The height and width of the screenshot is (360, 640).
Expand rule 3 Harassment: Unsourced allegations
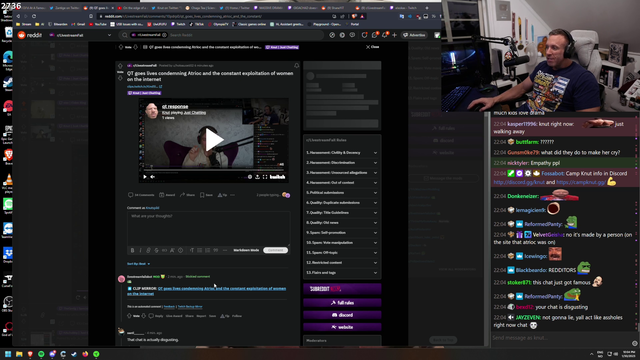tap(342, 173)
